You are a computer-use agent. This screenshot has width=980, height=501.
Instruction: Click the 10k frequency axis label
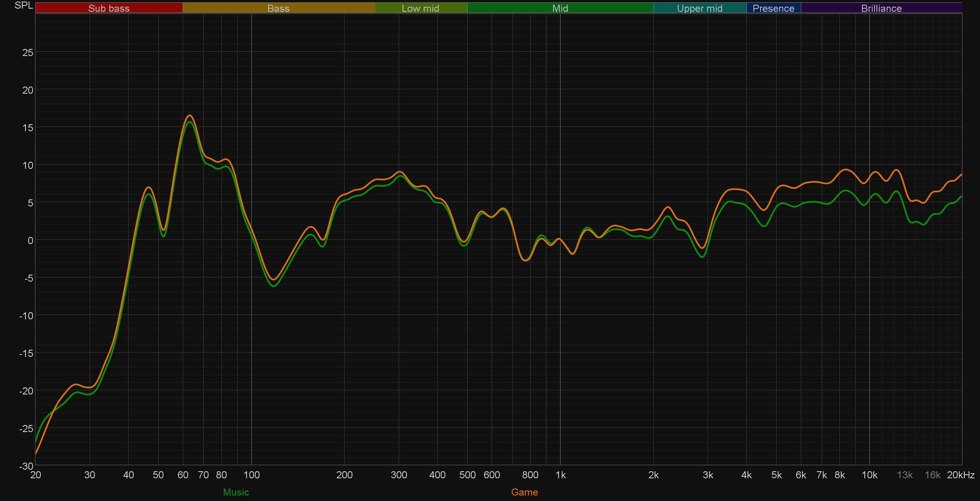869,475
